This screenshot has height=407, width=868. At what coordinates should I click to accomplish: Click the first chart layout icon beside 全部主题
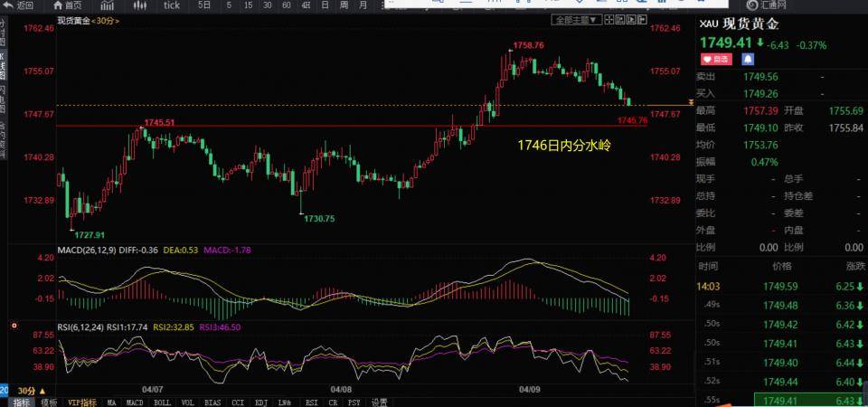tap(609, 19)
